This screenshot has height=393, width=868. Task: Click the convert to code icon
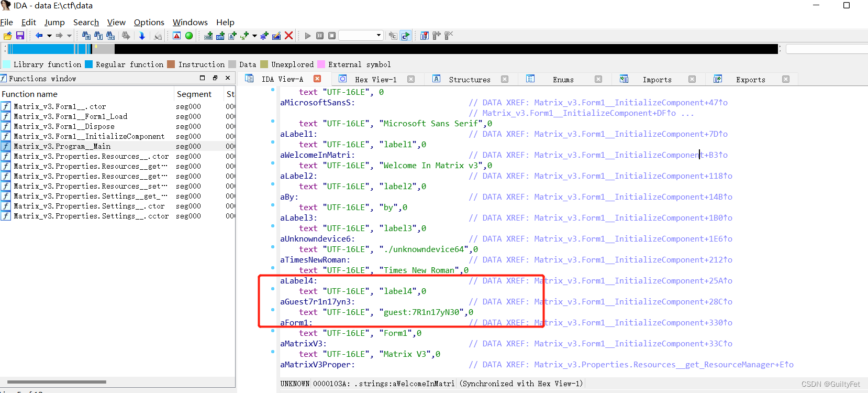[208, 36]
